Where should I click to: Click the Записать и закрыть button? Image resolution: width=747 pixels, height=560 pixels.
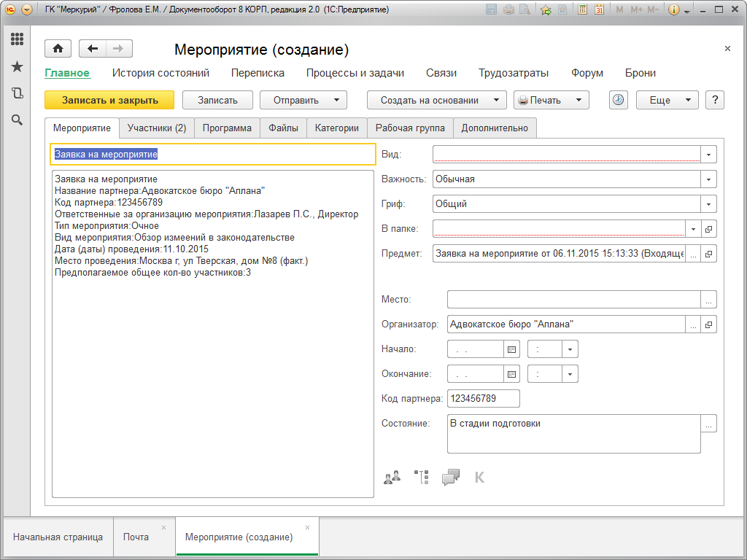109,100
